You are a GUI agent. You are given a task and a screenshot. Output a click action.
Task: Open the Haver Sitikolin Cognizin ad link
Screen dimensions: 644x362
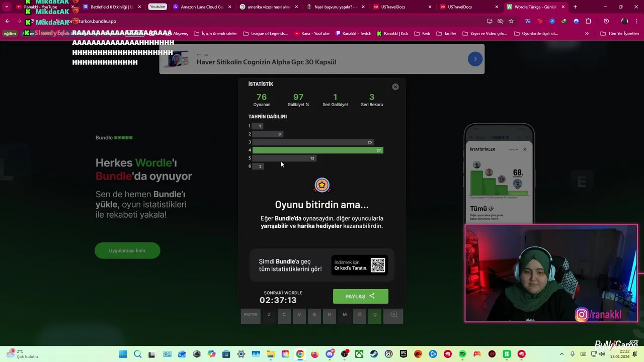pyautogui.click(x=266, y=62)
